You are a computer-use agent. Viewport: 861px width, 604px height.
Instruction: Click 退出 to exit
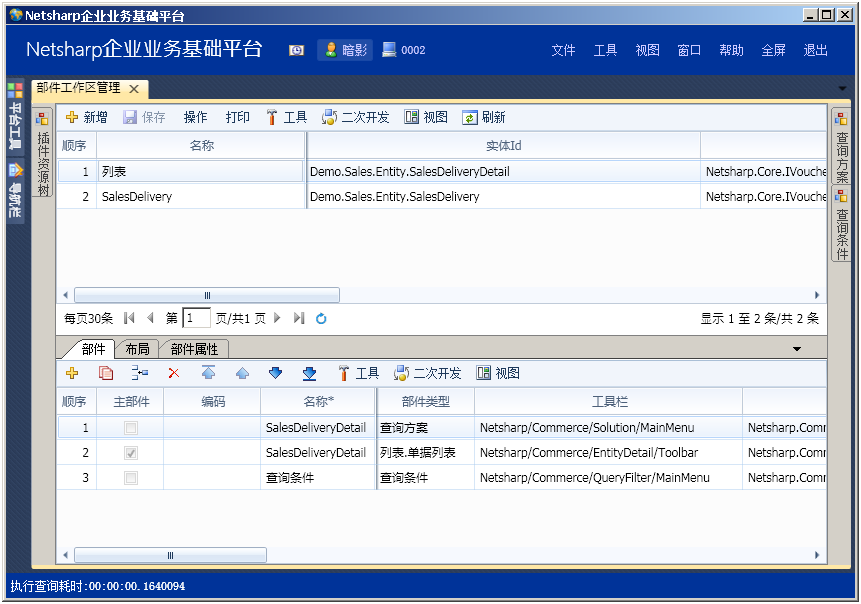[x=815, y=50]
